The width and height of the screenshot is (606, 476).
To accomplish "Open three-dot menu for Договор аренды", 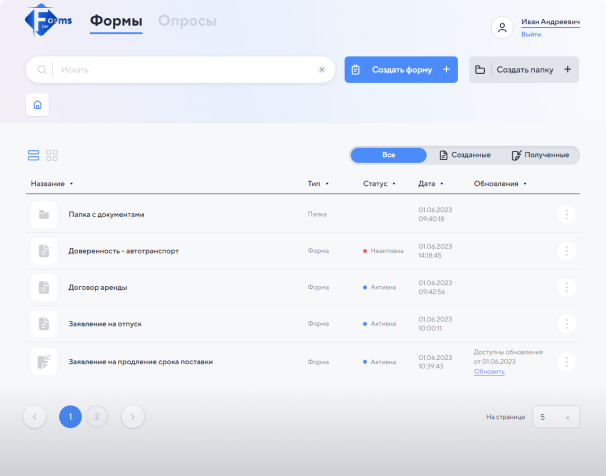I will [x=567, y=287].
